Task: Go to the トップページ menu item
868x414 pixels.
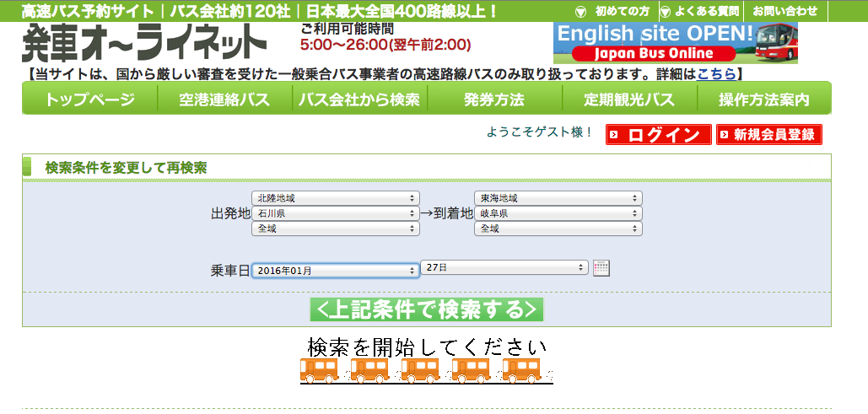Action: (89, 99)
